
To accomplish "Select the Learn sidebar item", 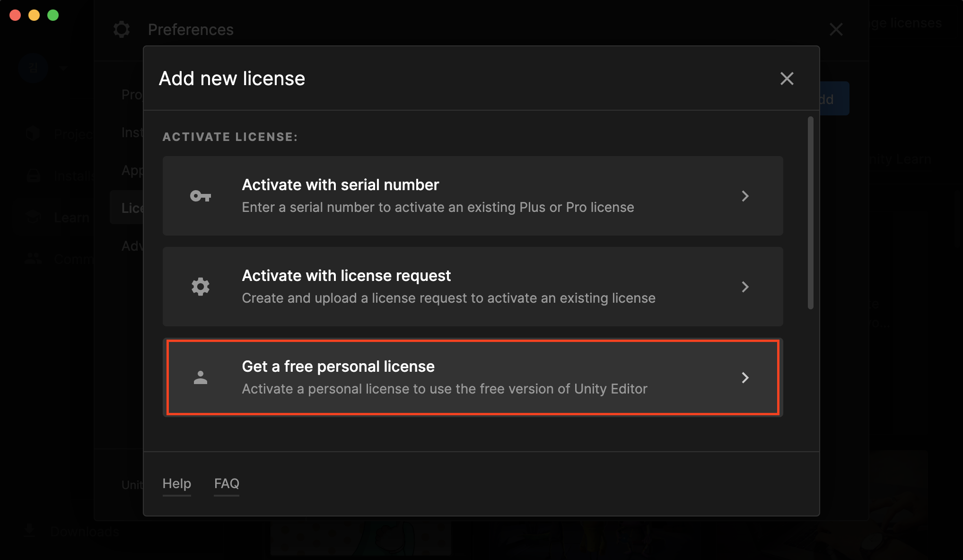I will pyautogui.click(x=71, y=218).
